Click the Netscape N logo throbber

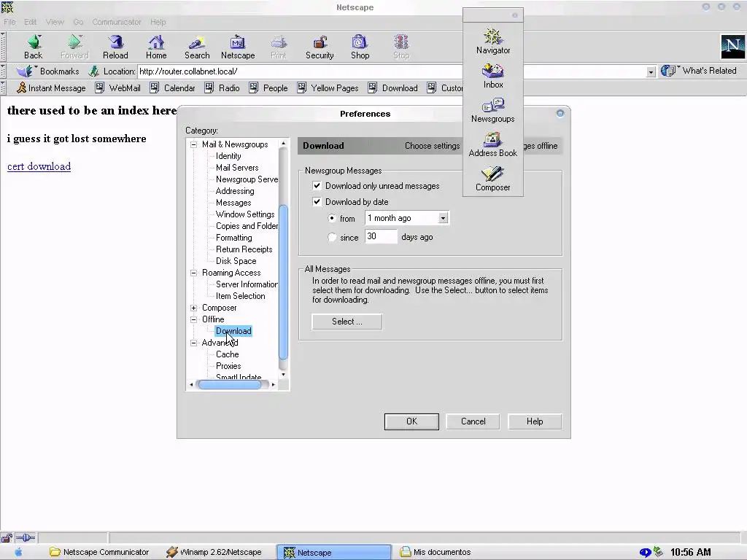732,47
